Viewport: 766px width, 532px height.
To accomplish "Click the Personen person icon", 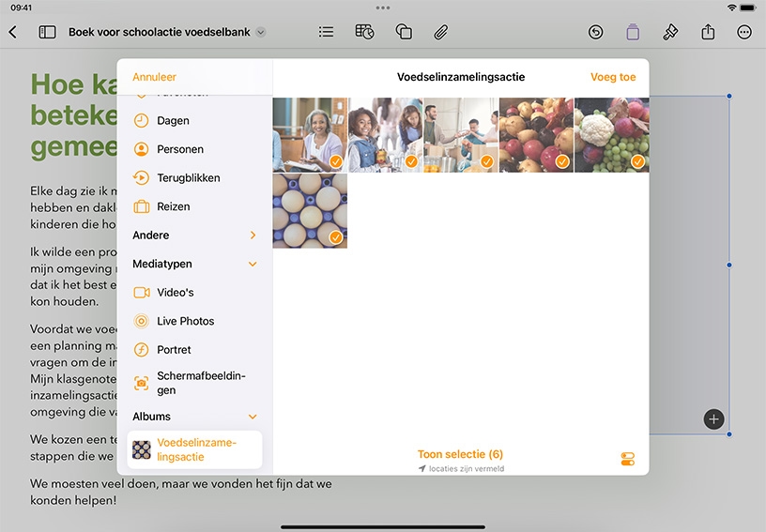I will coord(141,149).
